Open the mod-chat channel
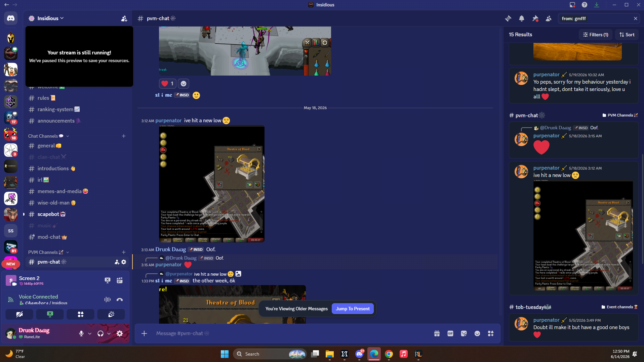 [x=77, y=237]
